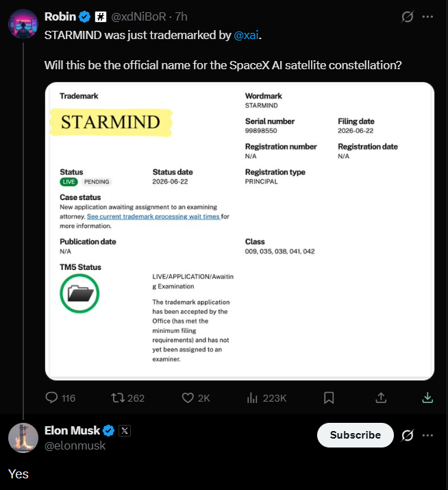The width and height of the screenshot is (448, 490).
Task: Open the @elonmusk handle
Action: pos(75,445)
